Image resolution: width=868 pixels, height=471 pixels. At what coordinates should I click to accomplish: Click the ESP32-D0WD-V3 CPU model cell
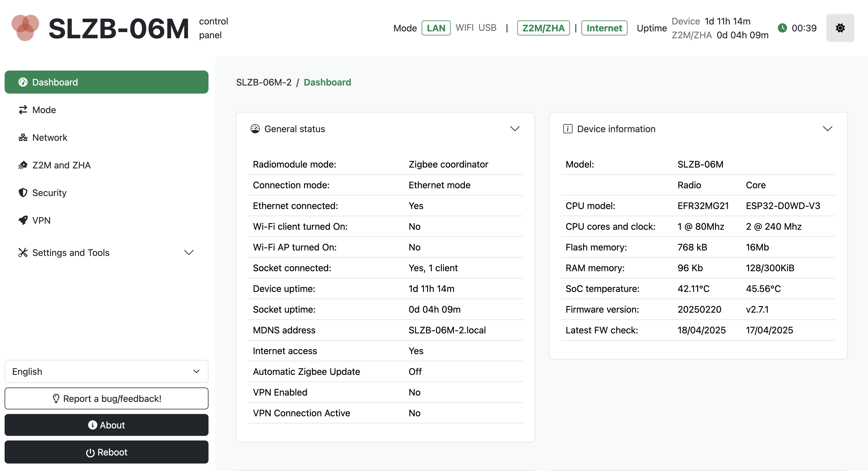point(783,206)
